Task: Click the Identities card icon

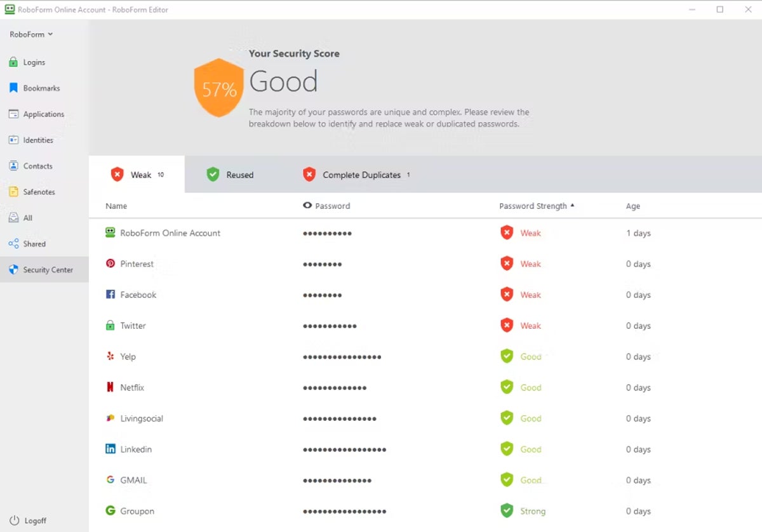Action: click(13, 140)
